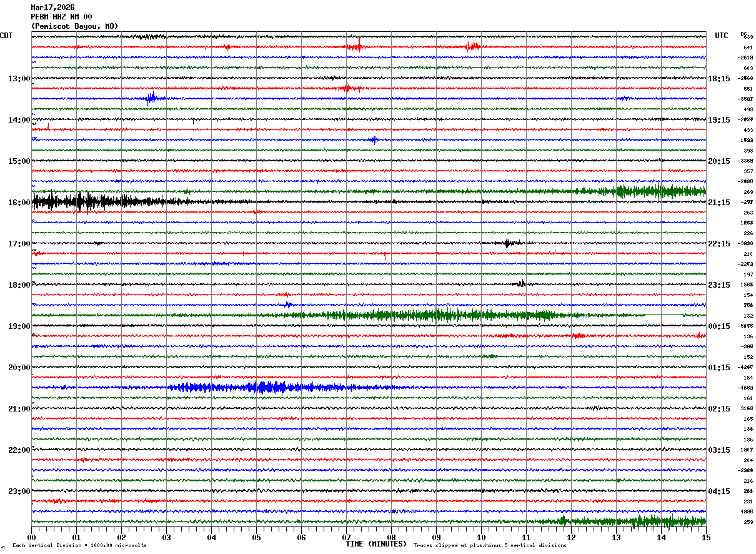The image size is (756, 554).
Task: Click the 15 minute tick on x-axis
Action: tap(705, 537)
